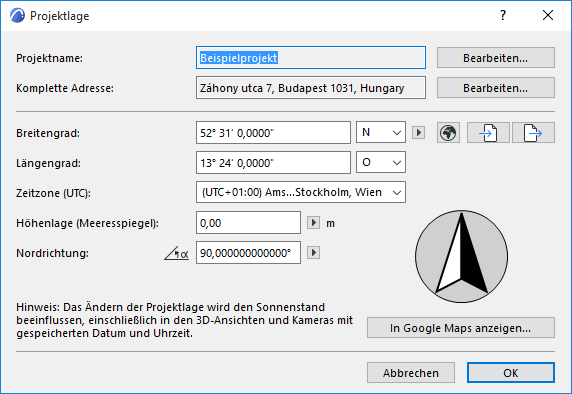Viewport: 572px width, 394px height.
Task: Click Bearbeiten button next to Projektname
Action: coord(496,58)
